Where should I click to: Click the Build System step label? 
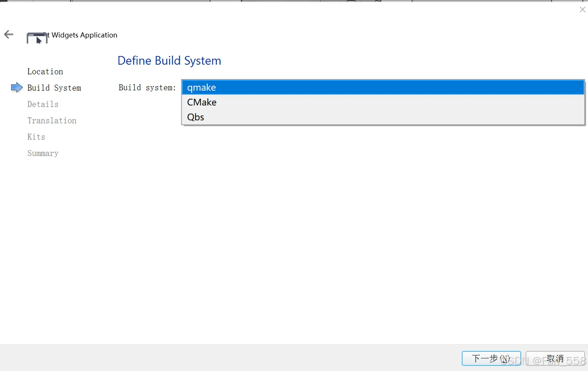(54, 88)
